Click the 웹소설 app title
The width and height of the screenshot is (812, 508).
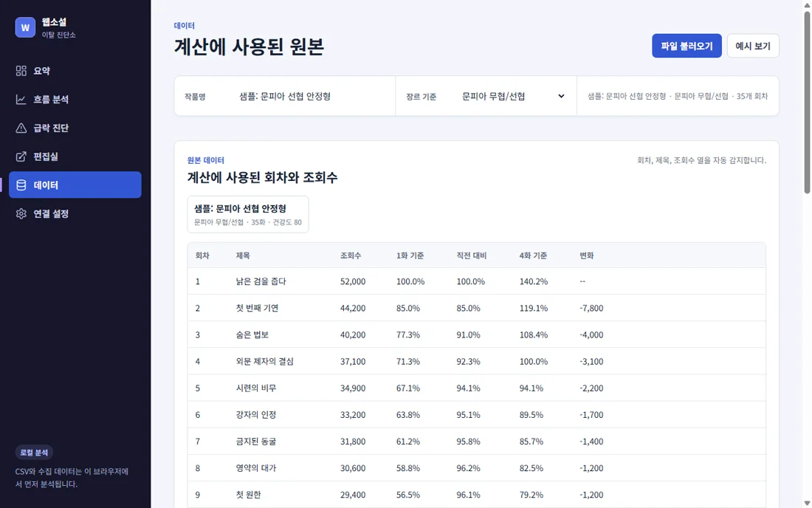pyautogui.click(x=54, y=21)
